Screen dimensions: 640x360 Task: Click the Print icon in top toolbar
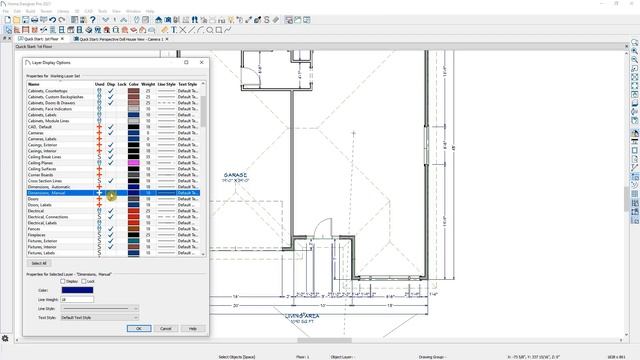click(34, 20)
